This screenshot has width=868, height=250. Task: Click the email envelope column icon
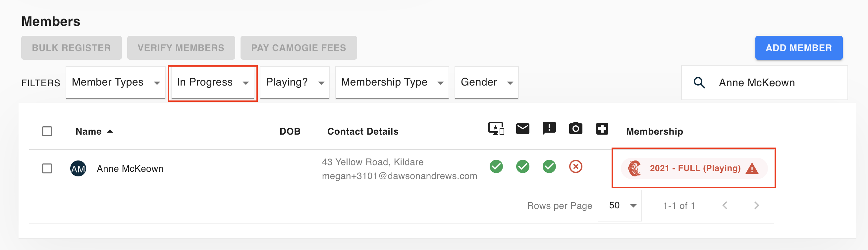coord(522,129)
